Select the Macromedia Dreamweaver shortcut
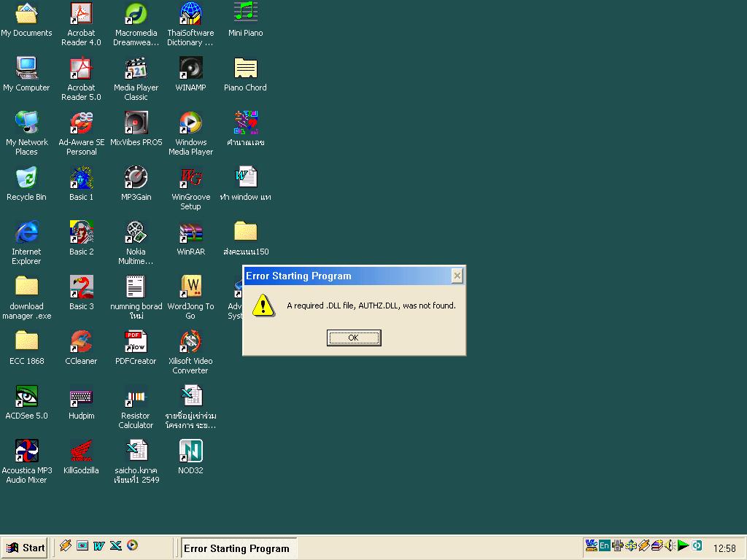747x560 pixels. [136, 24]
